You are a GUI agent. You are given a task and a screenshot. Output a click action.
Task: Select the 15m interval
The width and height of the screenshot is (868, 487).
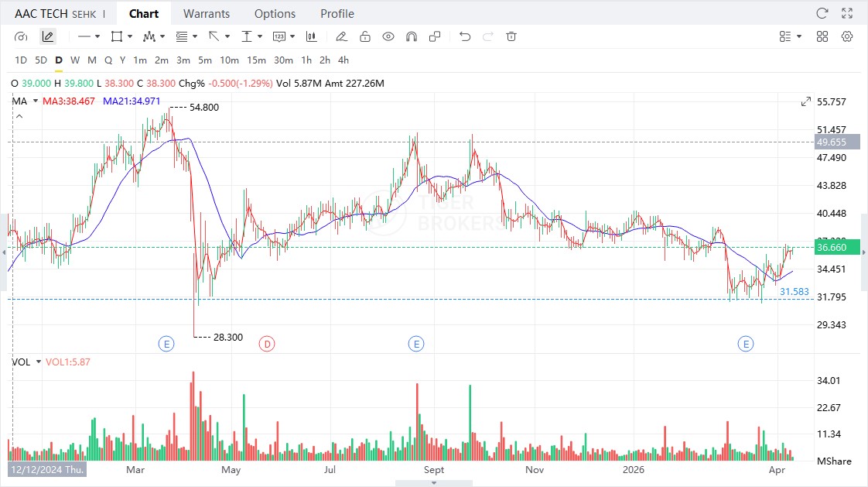[x=256, y=60]
